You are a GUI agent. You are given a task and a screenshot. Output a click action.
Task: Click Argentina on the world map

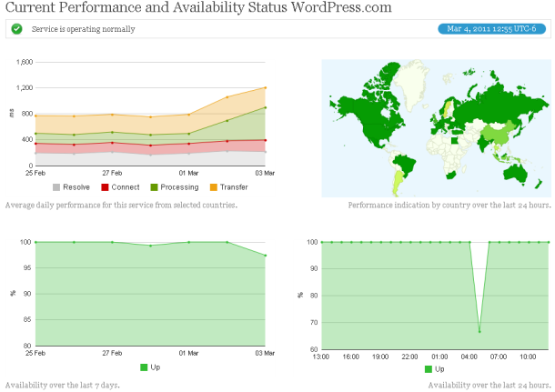click(399, 182)
